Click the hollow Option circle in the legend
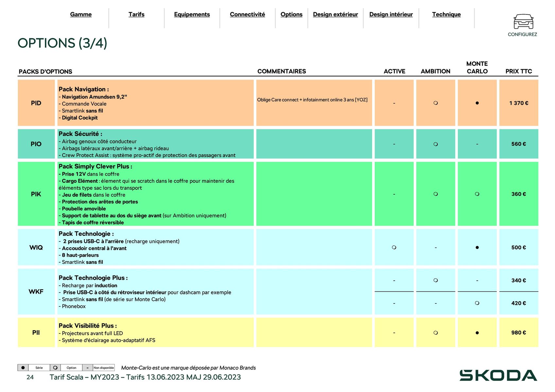 click(x=55, y=368)
